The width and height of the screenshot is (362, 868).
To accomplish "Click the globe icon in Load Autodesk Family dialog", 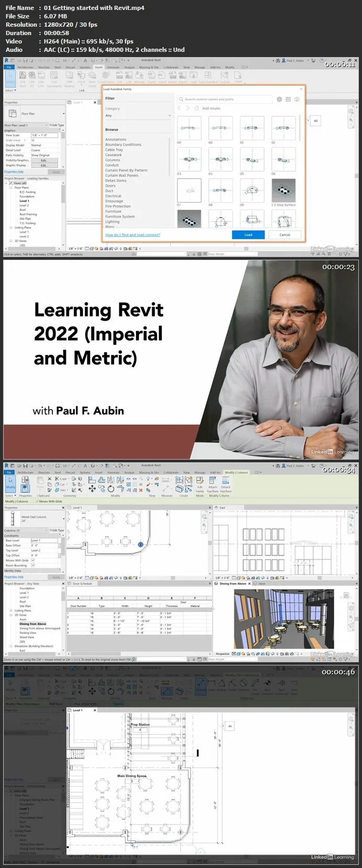I will pyautogui.click(x=279, y=99).
